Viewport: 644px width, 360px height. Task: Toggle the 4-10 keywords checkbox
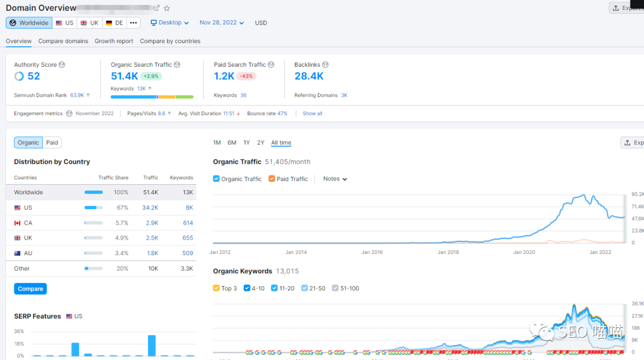tap(247, 288)
